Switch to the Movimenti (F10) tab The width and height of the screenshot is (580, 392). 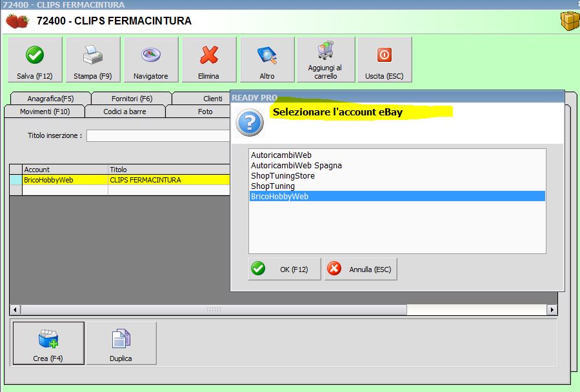[45, 112]
